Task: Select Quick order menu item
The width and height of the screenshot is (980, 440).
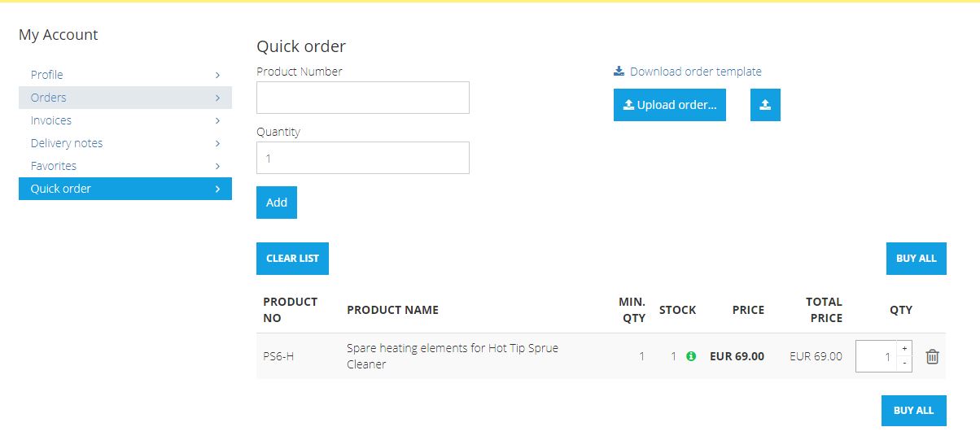Action: click(x=61, y=189)
